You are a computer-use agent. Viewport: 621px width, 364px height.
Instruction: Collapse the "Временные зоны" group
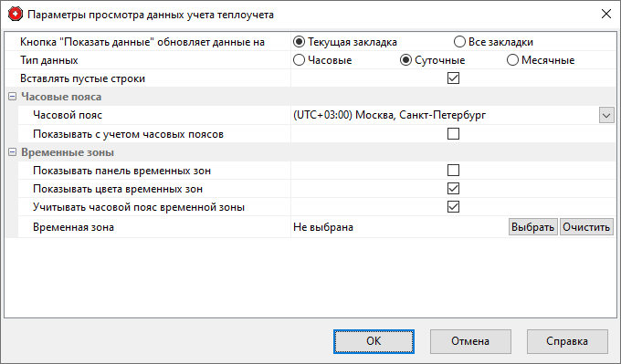[x=12, y=152]
